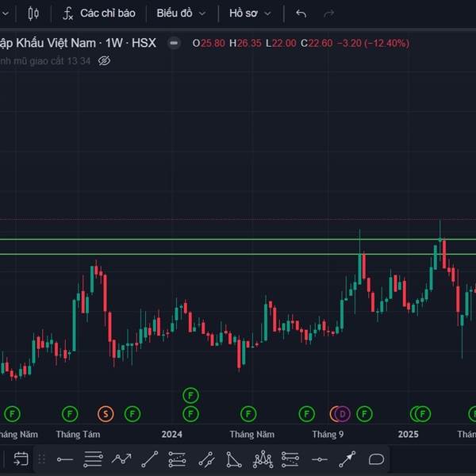476x476 pixels.
Task: Click the chevron at far left of top toolbar
Action: [6, 13]
